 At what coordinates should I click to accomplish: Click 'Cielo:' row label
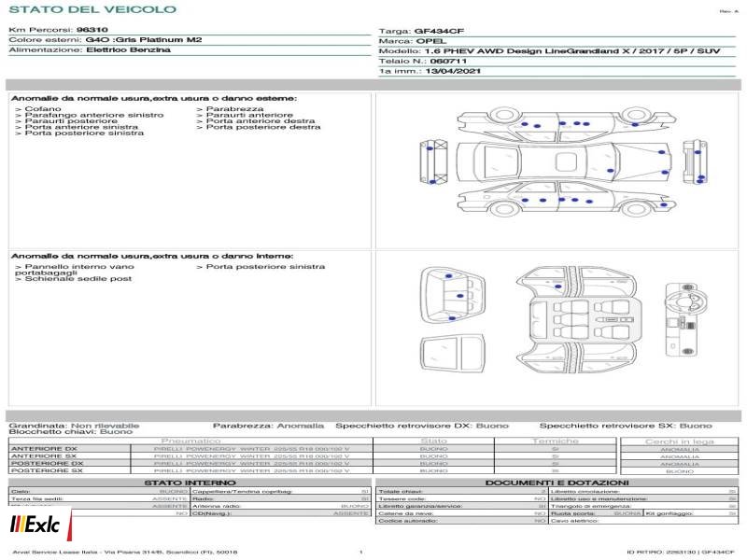(21, 492)
